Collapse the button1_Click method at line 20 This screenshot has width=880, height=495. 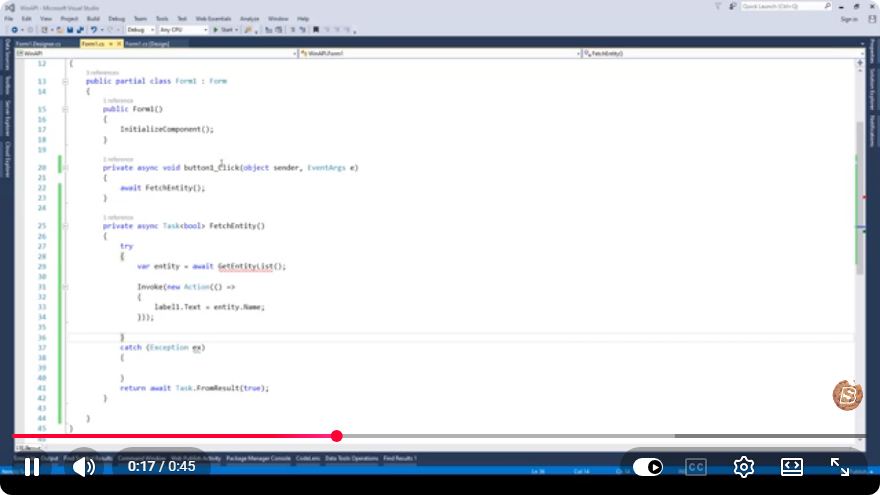coord(65,168)
